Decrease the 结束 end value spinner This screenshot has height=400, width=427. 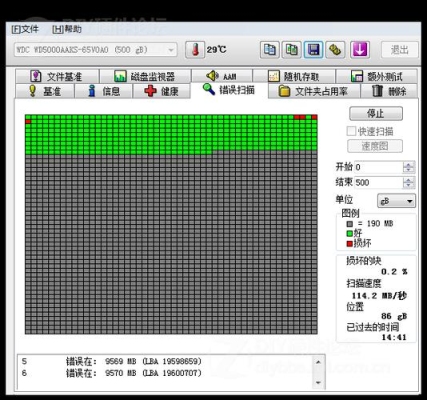409,185
